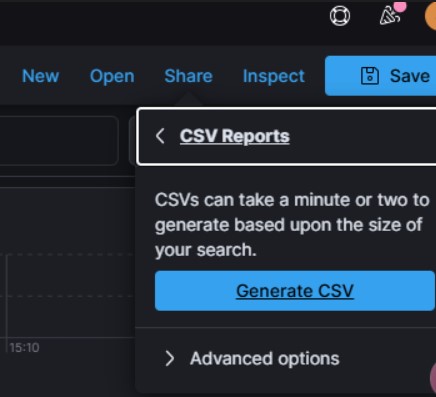
Task: Open the Help lifebuoy icon menu
Action: point(340,16)
